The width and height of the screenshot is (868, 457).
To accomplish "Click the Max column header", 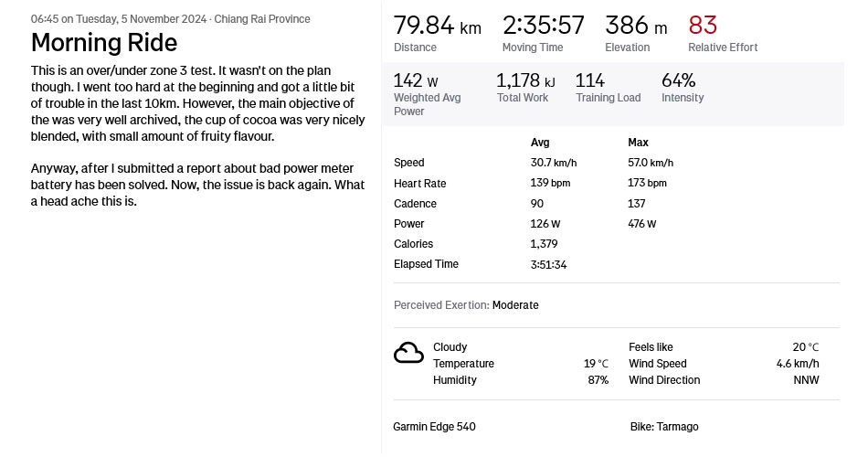I will pos(638,143).
